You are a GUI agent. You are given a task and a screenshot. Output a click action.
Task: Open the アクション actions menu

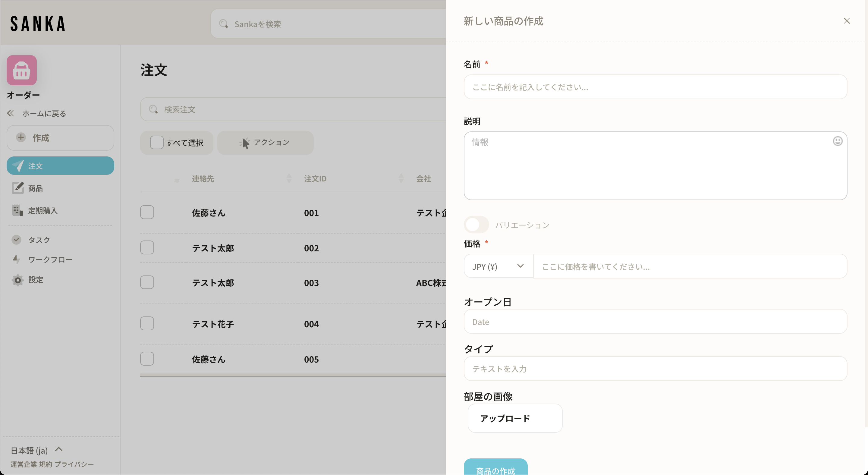[265, 143]
